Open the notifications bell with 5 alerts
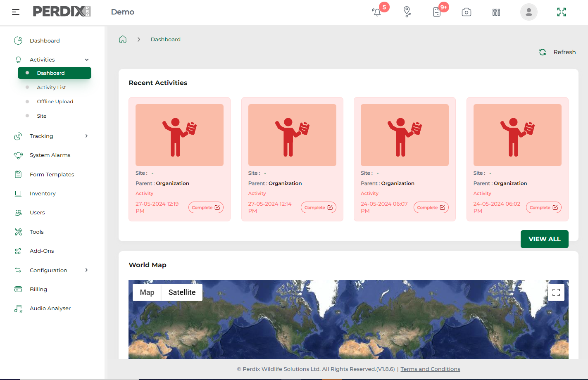Image resolution: width=588 pixels, height=380 pixels. (376, 12)
